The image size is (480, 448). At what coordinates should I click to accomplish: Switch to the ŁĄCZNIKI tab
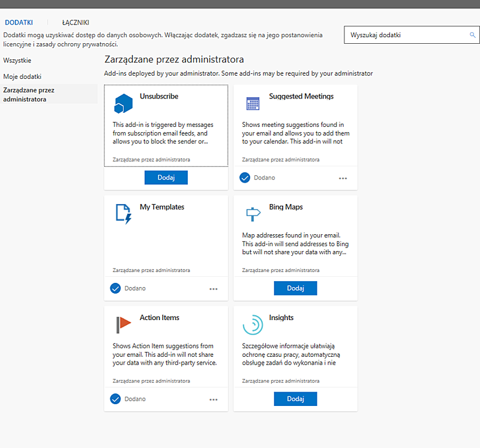[74, 22]
